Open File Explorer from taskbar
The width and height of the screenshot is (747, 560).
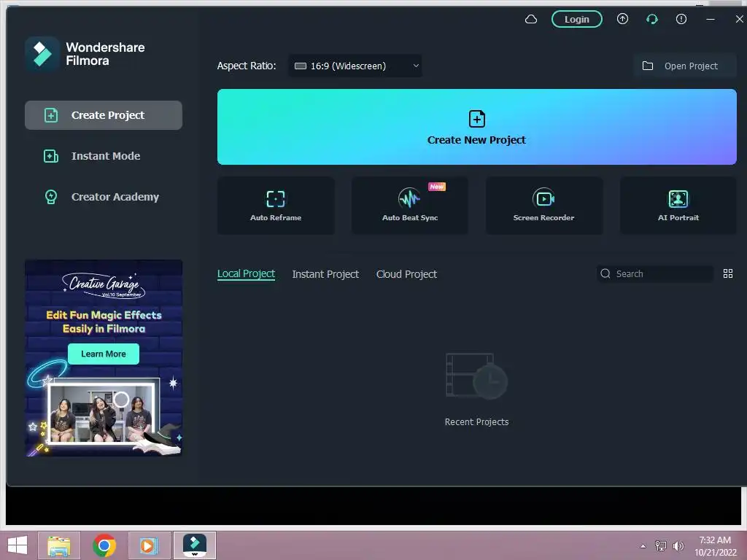(59, 545)
